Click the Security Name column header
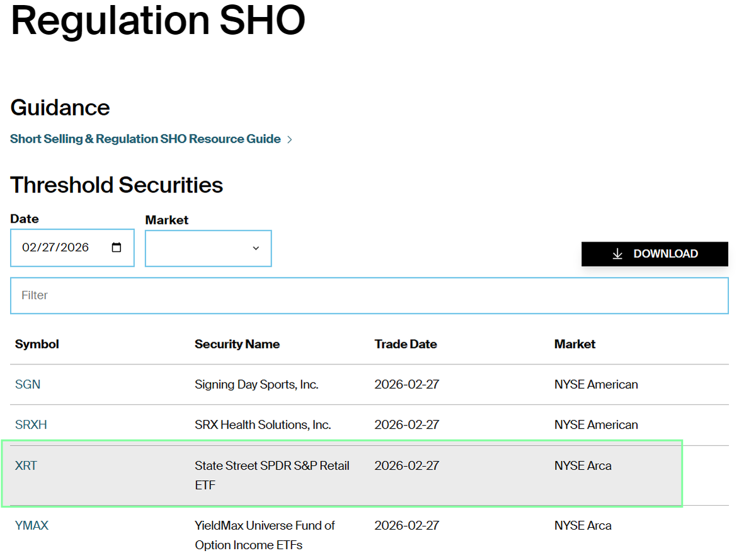The image size is (756, 558). (x=237, y=344)
